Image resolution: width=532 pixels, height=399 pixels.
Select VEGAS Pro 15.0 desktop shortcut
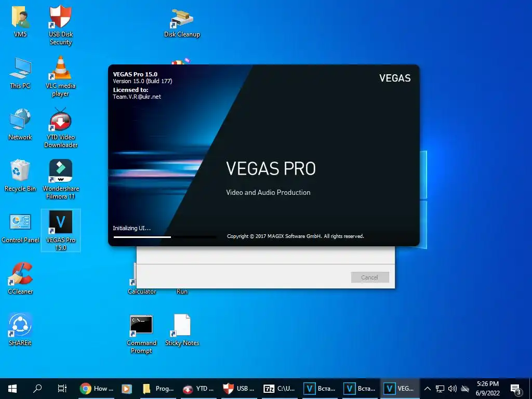(x=60, y=230)
